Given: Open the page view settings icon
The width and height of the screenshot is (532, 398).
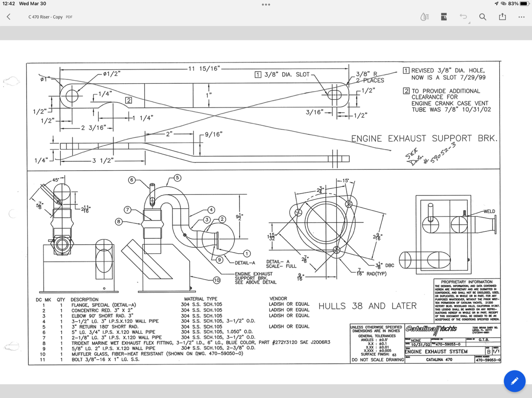Looking at the screenshot, I should 444,17.
